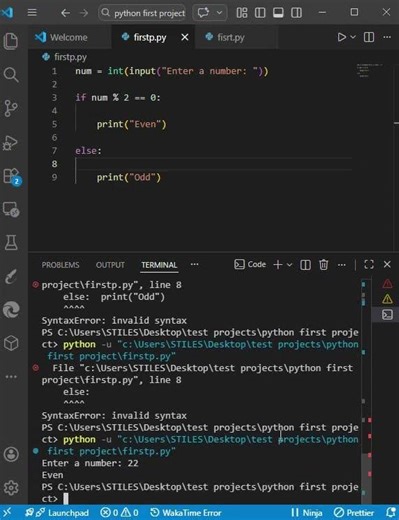Viewport: 399px width, 520px height.
Task: Open the Copilot chat icon in title bar
Action: pyautogui.click(x=203, y=13)
